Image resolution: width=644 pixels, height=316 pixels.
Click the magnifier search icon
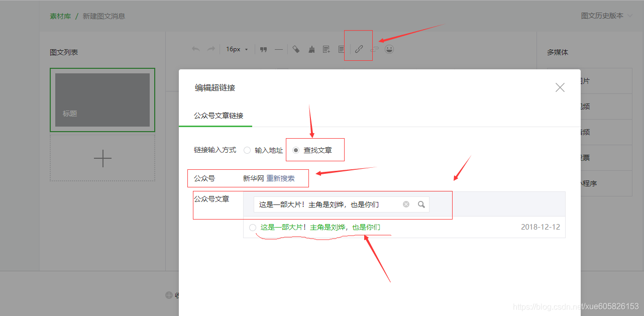pyautogui.click(x=421, y=204)
